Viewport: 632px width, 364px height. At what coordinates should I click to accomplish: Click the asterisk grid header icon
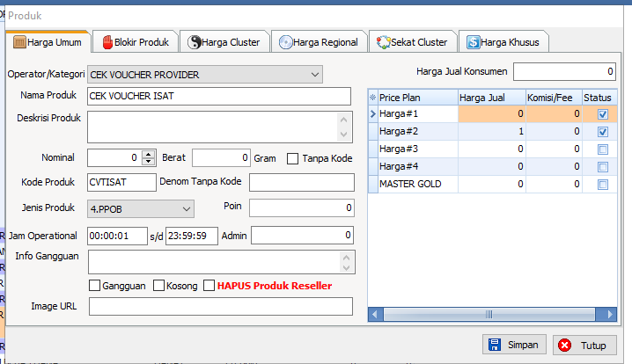373,98
